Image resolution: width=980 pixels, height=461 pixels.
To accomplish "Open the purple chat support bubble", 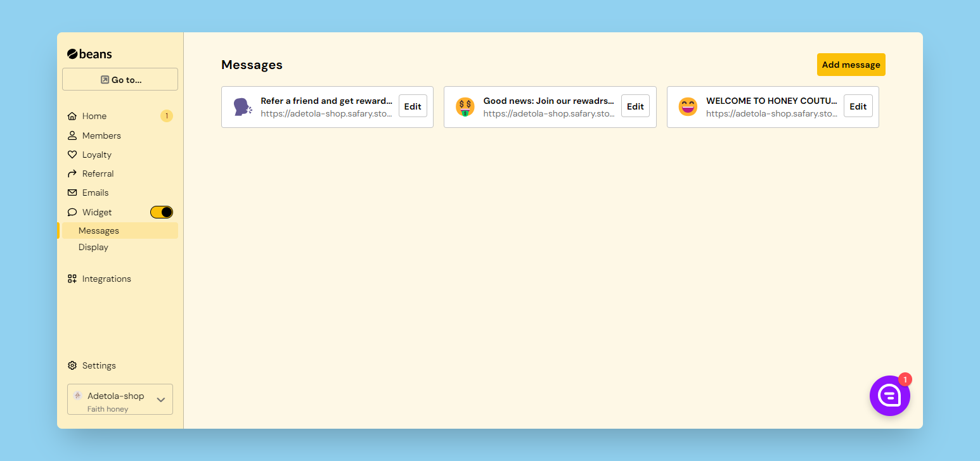I will point(889,396).
